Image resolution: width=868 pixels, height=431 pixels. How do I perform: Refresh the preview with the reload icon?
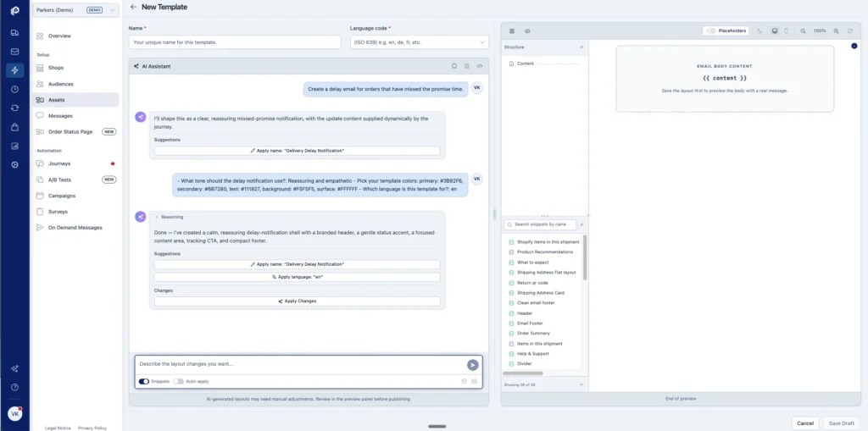coord(849,31)
